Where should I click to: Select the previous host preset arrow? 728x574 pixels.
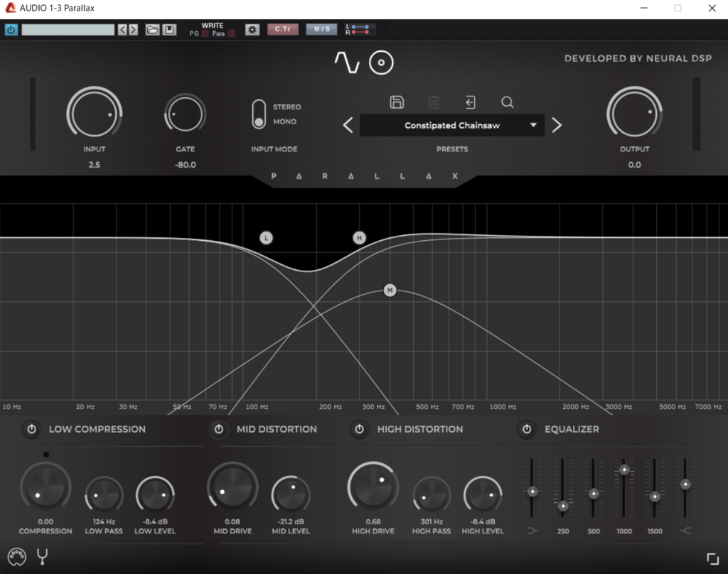point(122,30)
